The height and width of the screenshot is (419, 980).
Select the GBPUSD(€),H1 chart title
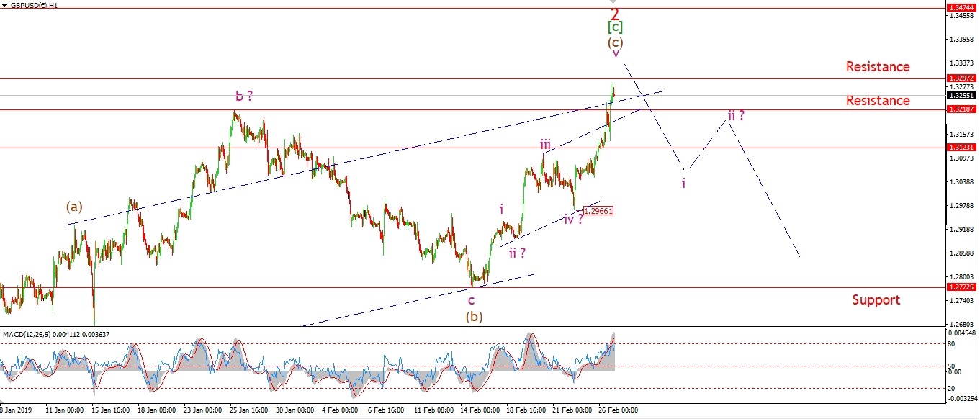point(34,5)
